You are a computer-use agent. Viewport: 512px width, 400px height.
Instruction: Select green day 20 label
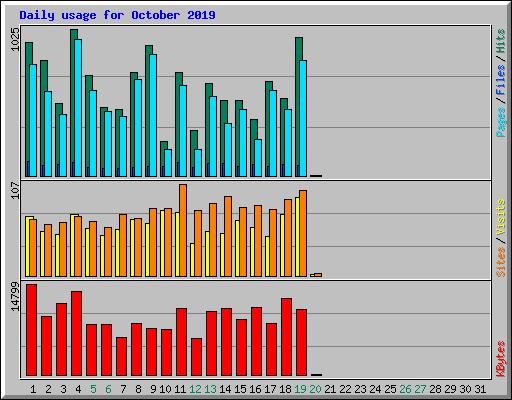(315, 389)
